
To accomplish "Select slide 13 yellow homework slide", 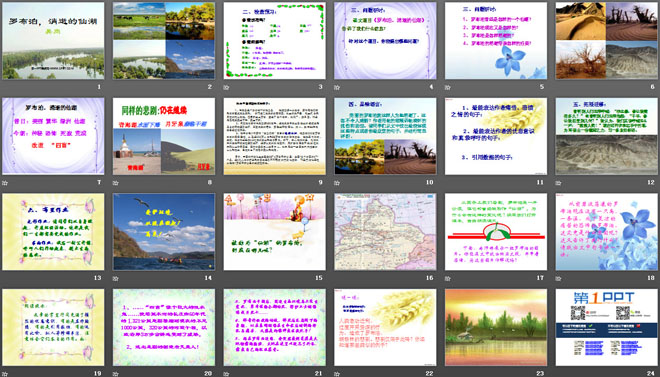I will 53,232.
